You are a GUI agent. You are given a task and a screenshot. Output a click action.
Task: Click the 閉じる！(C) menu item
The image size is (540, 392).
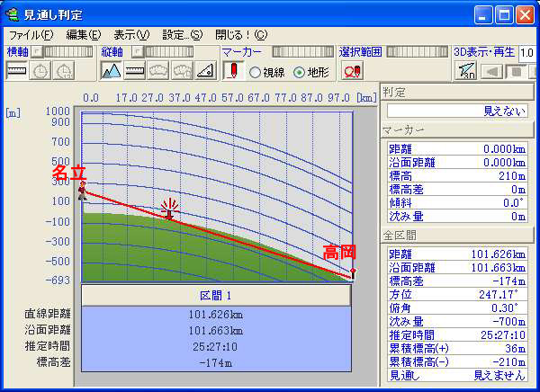click(241, 35)
